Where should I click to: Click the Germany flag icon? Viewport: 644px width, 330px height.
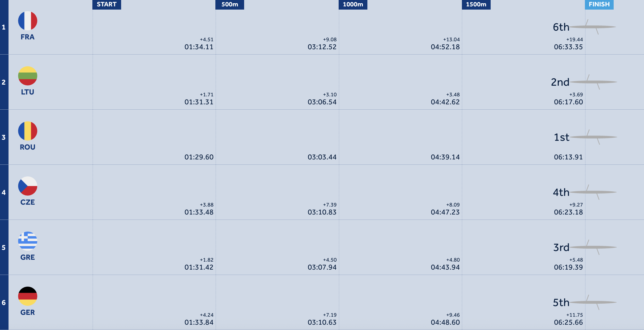[x=28, y=296]
